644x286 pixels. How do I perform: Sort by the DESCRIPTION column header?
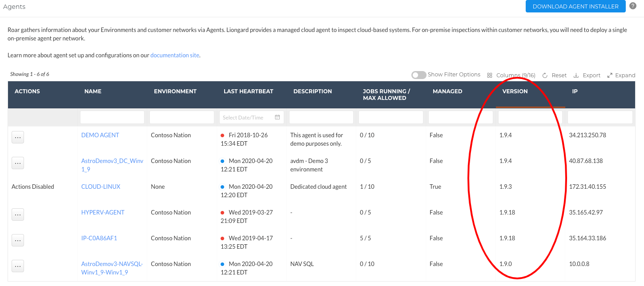click(313, 91)
